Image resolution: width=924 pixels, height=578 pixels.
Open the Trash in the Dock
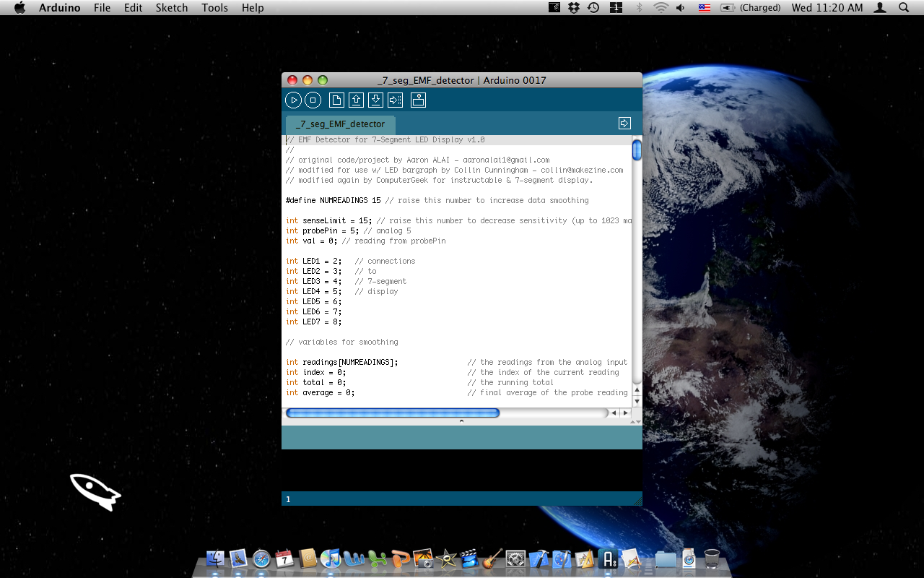point(712,558)
